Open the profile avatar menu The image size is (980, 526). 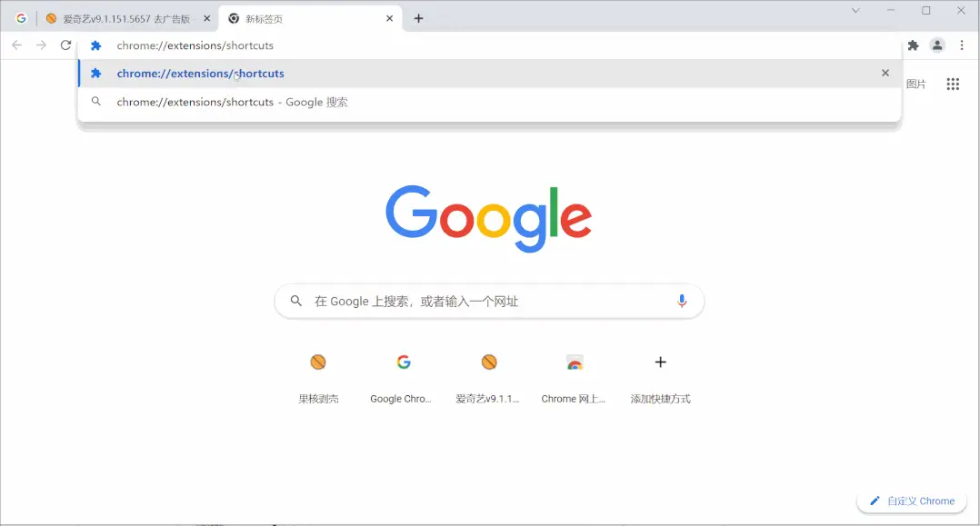937,45
